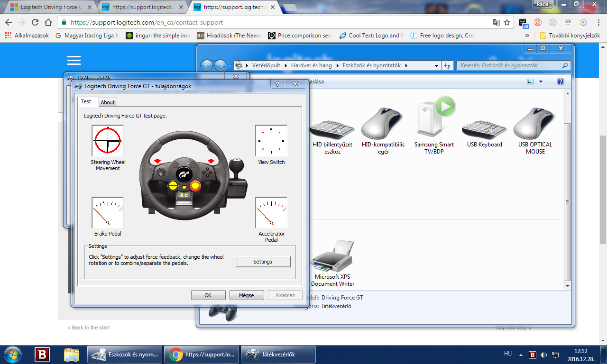Screen dimensions: 607x364
Task: Click the Chrome address bar URL
Action: pyautogui.click(x=147, y=22)
